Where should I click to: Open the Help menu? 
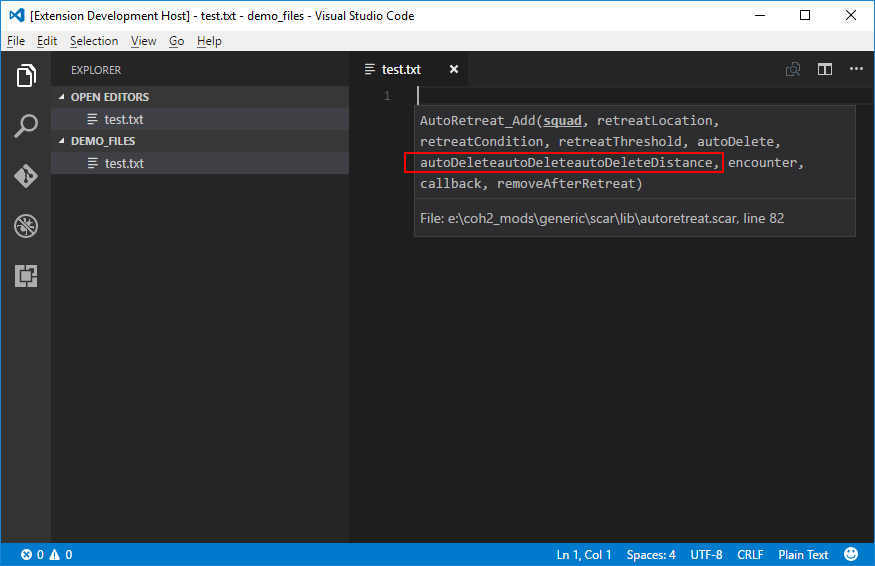[209, 41]
